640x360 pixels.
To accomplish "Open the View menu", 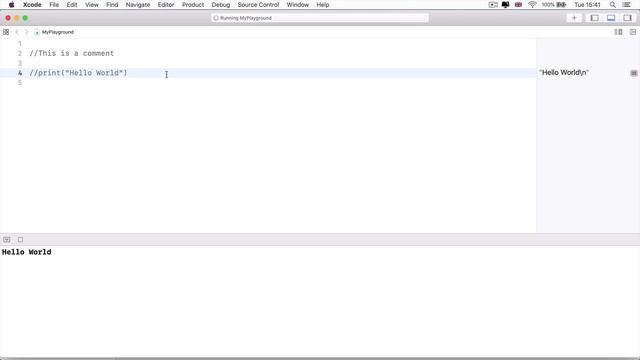I will (x=92, y=5).
